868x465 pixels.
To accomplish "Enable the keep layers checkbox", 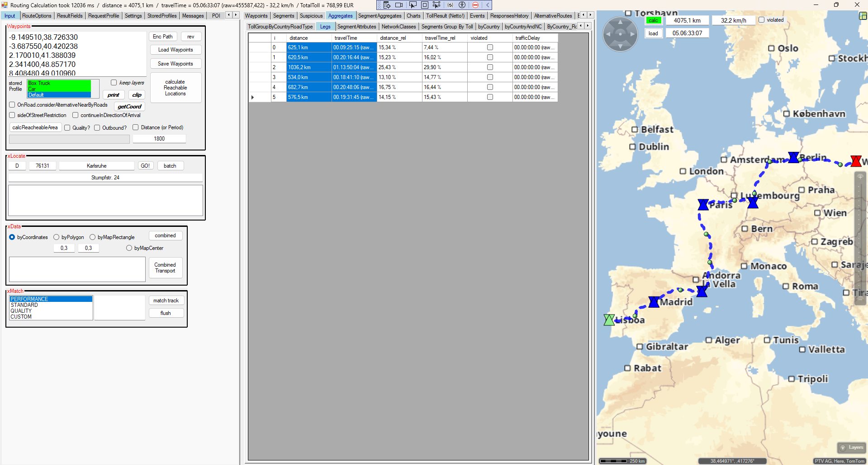I will coord(114,83).
